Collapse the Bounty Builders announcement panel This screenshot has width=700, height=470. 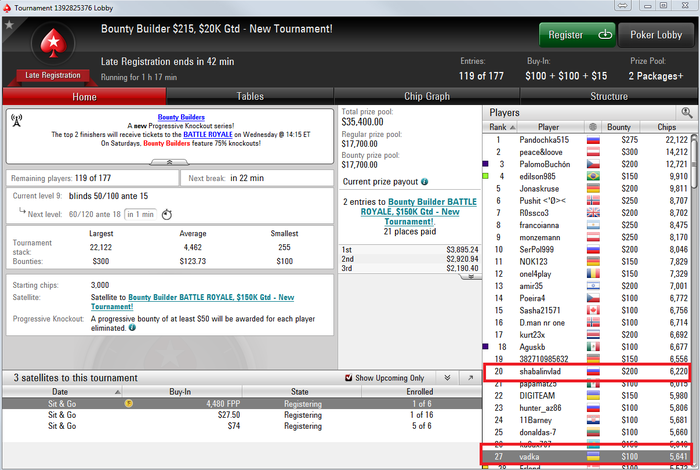(169, 162)
